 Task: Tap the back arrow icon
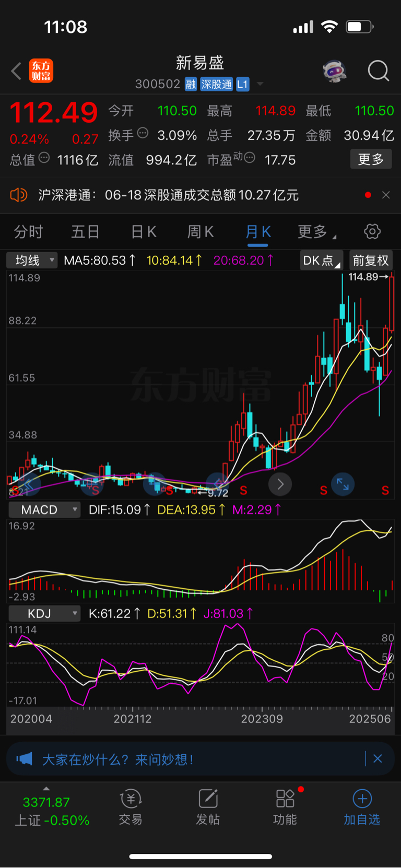(16, 71)
